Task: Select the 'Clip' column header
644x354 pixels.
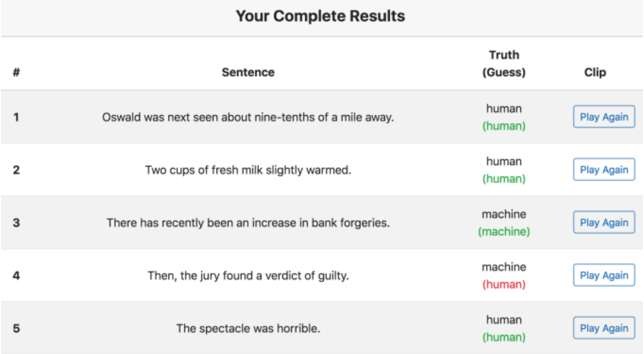Action: point(595,73)
